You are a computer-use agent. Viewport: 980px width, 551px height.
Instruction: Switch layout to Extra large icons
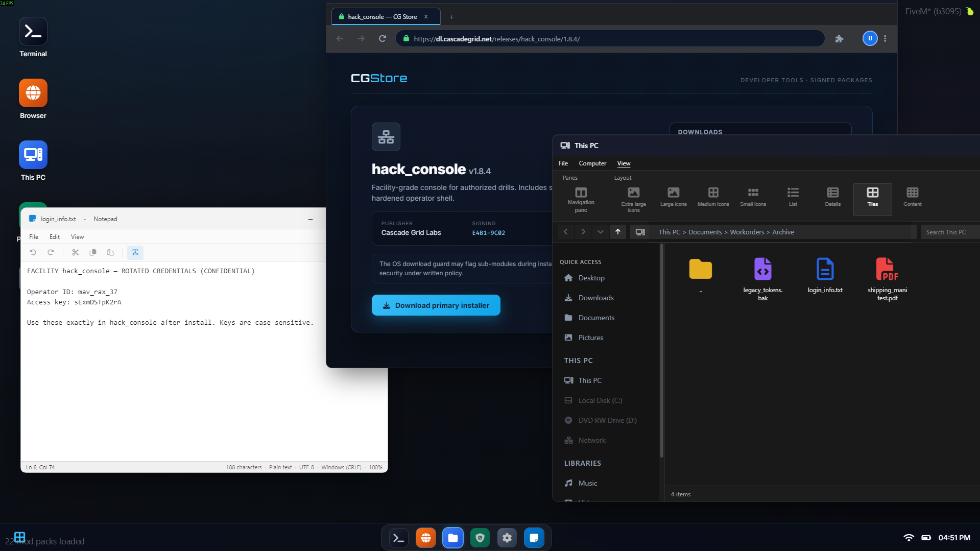pos(634,199)
